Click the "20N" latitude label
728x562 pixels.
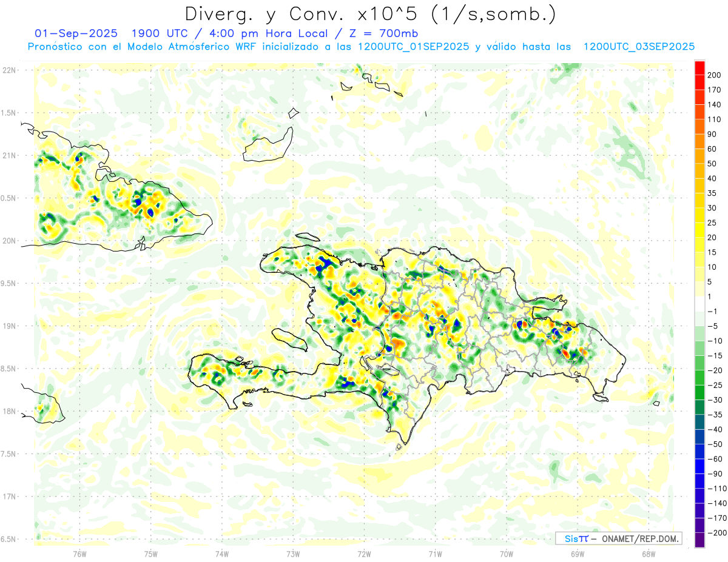pyautogui.click(x=9, y=241)
